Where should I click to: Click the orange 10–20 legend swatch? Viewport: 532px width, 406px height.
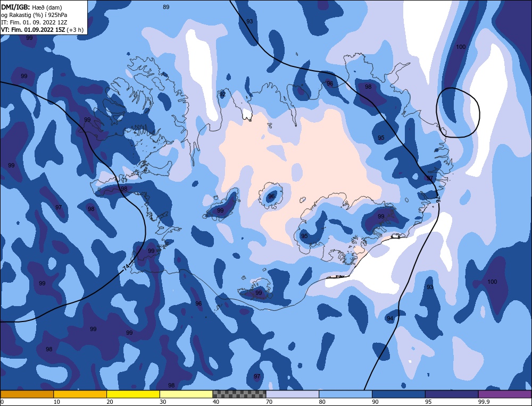pyautogui.click(x=80, y=394)
